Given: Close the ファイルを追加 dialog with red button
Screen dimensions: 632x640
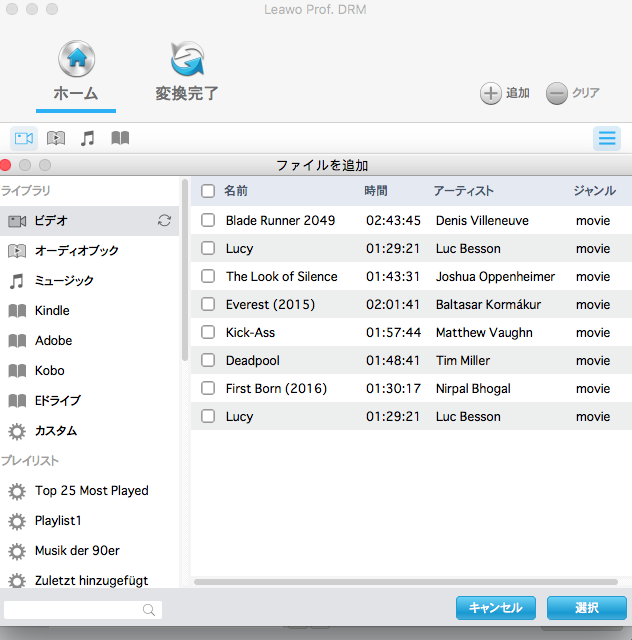Looking at the screenshot, I should coord(5,165).
